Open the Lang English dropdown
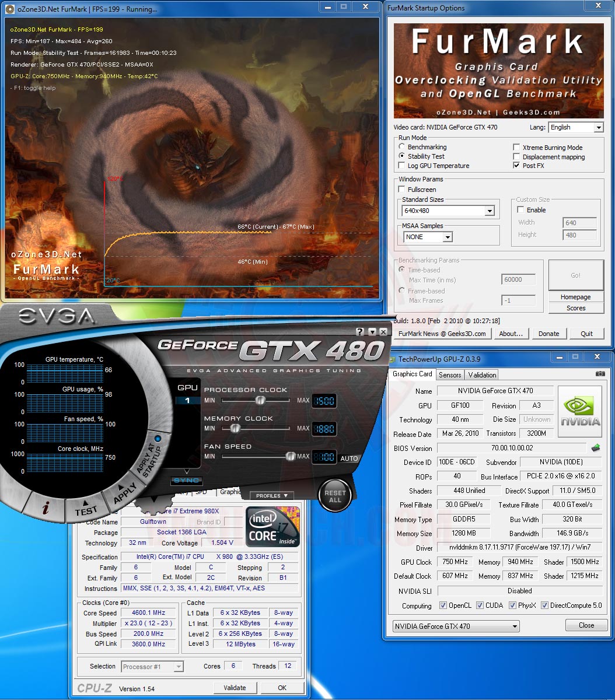This screenshot has height=700, width=615. [x=575, y=127]
